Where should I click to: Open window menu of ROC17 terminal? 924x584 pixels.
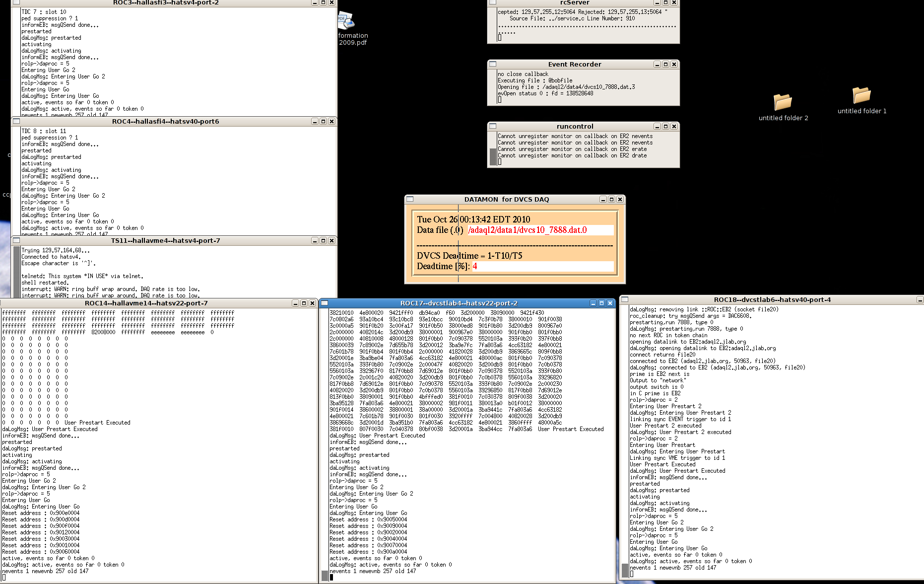[324, 303]
